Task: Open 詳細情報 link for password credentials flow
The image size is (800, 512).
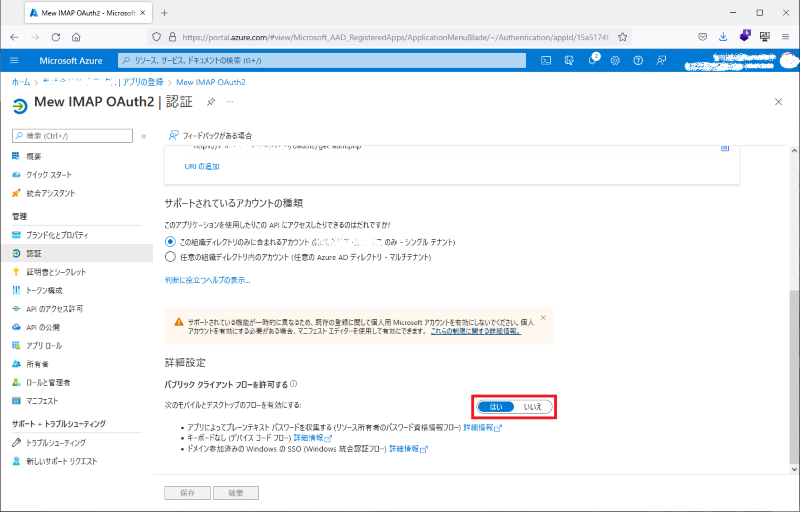Action: point(482,427)
